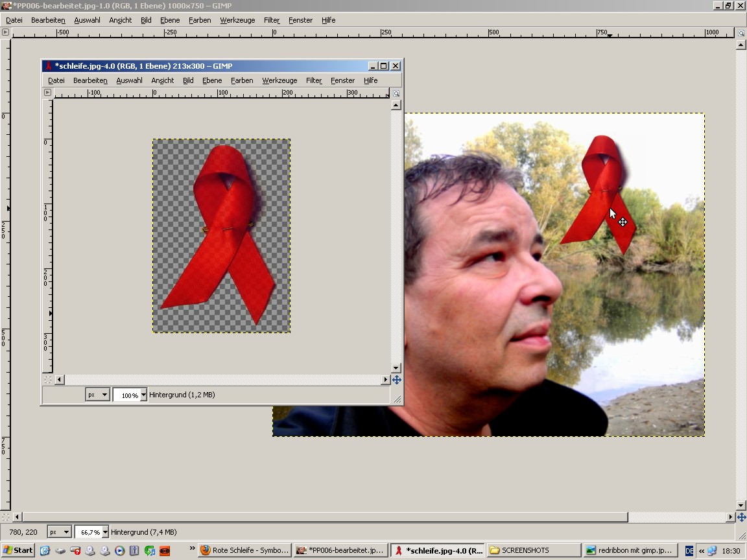The height and width of the screenshot is (560, 747).
Task: Click zoom-on-resize magnifier icon in schleife window
Action: click(x=396, y=93)
